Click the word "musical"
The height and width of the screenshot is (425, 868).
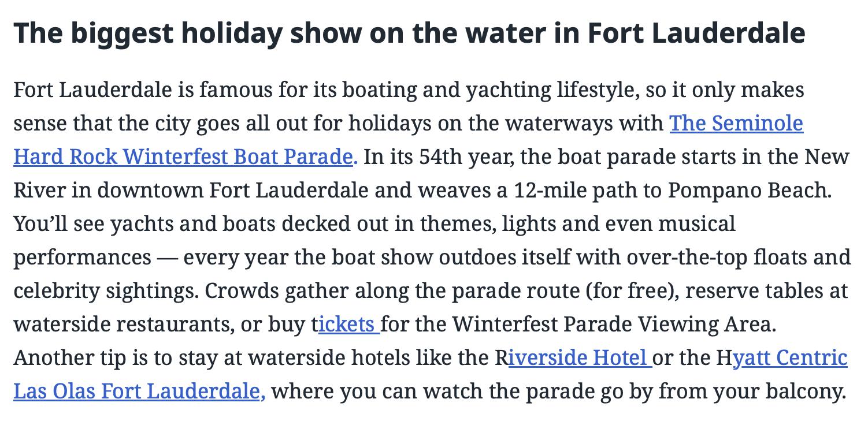698,223
